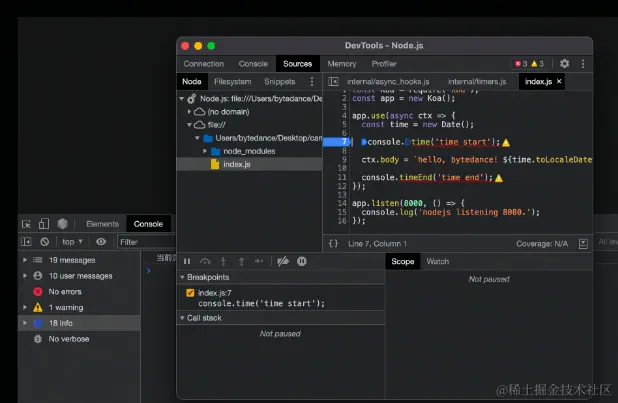Click the console Filter input

pyautogui.click(x=146, y=242)
